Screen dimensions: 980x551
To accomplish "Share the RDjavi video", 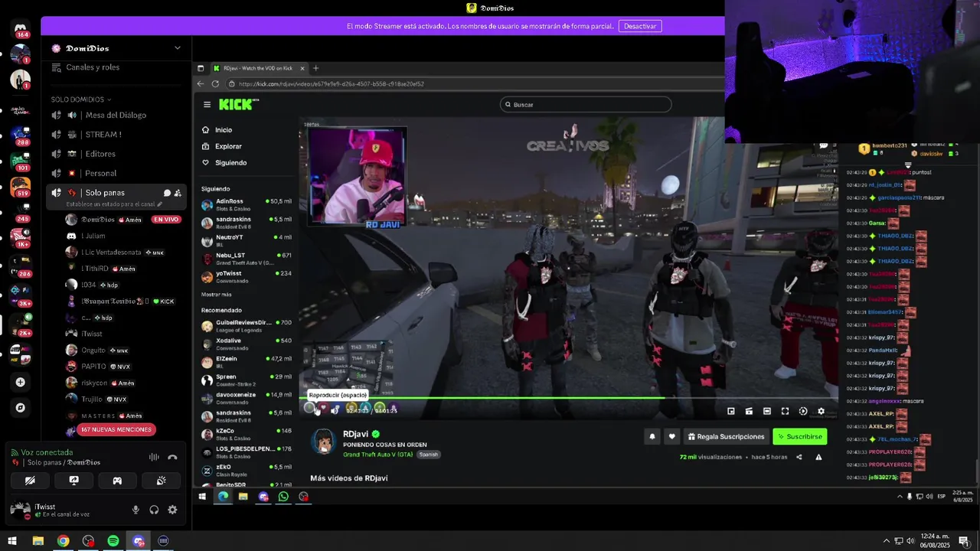I will (799, 457).
